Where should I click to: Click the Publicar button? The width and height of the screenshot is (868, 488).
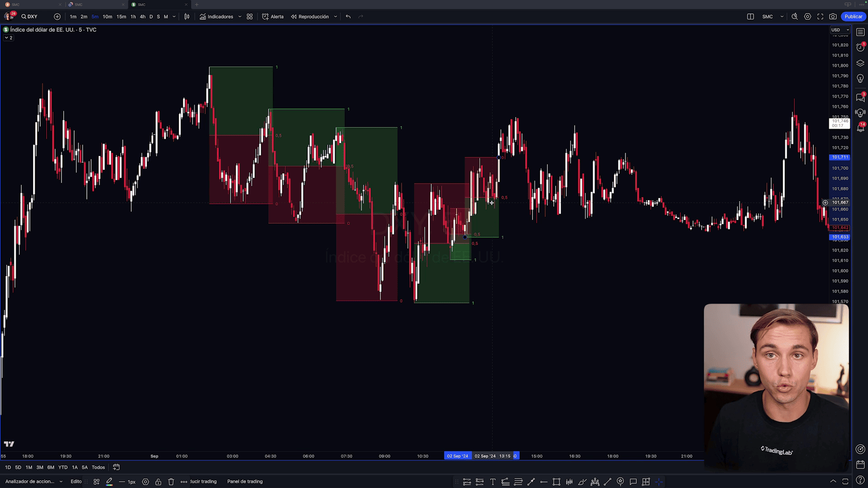click(x=853, y=17)
